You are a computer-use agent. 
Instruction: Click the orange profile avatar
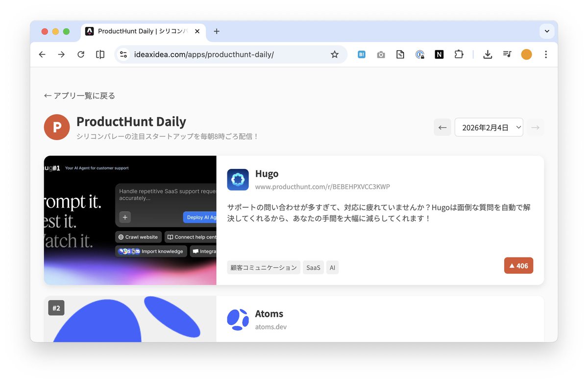pyautogui.click(x=526, y=54)
